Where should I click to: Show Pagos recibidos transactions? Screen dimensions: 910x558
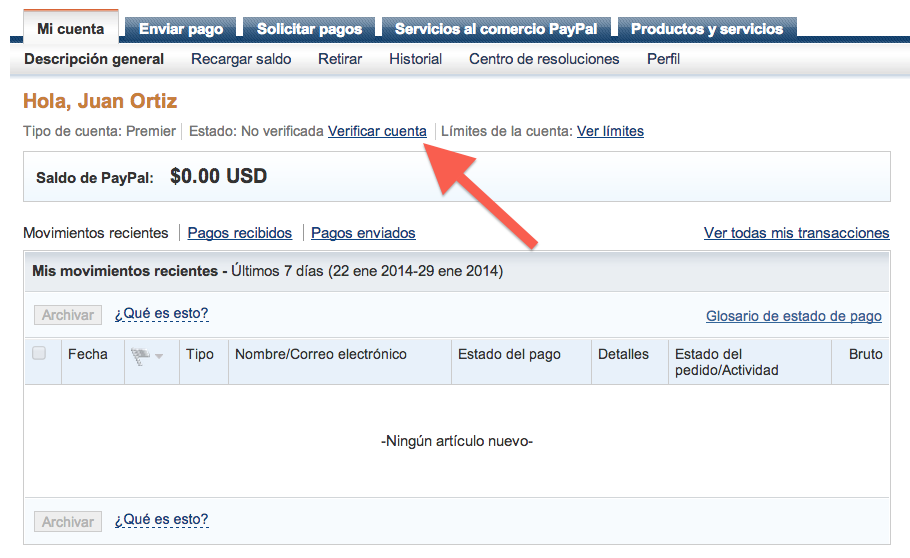click(x=240, y=233)
